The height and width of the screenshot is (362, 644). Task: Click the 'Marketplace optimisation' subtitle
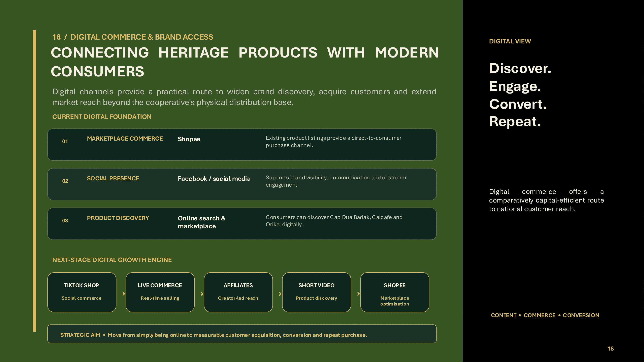(x=395, y=301)
